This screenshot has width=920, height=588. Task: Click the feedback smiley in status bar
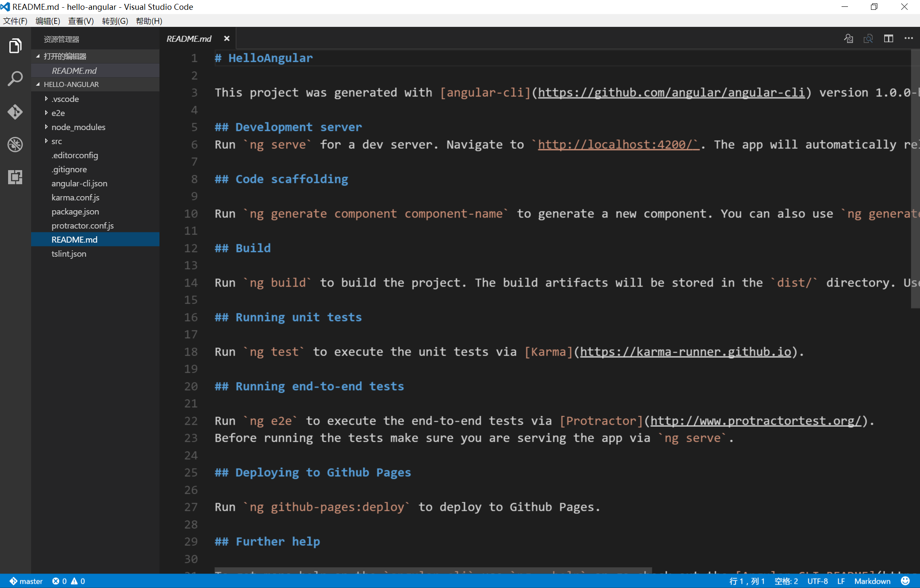[906, 581]
